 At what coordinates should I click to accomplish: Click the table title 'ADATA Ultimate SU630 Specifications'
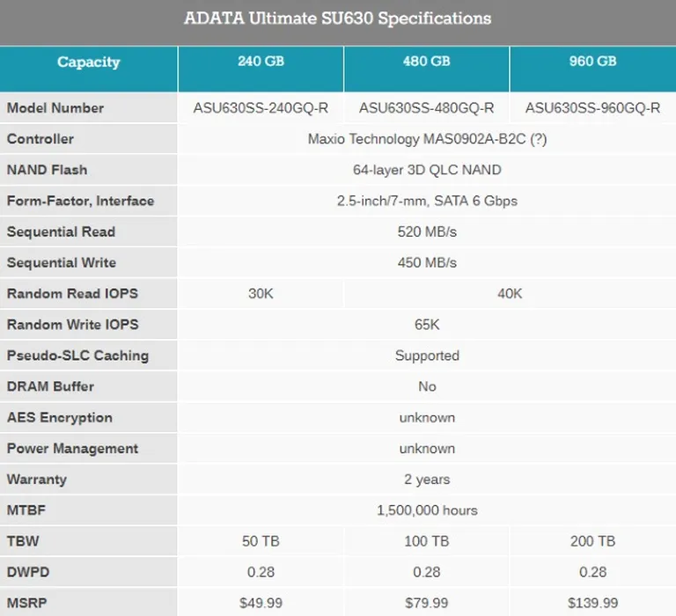pos(338,18)
